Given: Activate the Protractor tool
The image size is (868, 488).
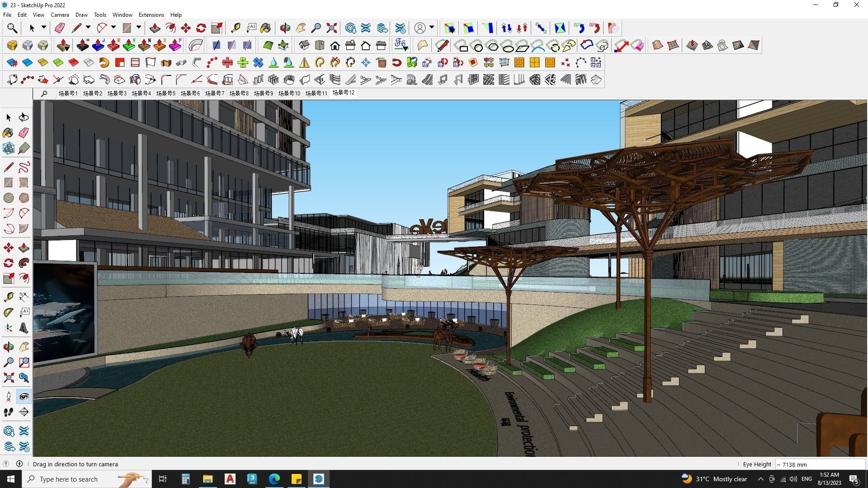Looking at the screenshot, I should click(x=9, y=312).
